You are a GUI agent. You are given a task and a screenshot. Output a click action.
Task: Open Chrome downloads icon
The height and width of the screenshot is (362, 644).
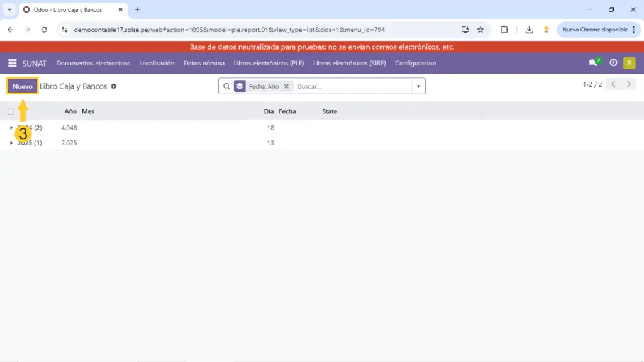(x=530, y=30)
